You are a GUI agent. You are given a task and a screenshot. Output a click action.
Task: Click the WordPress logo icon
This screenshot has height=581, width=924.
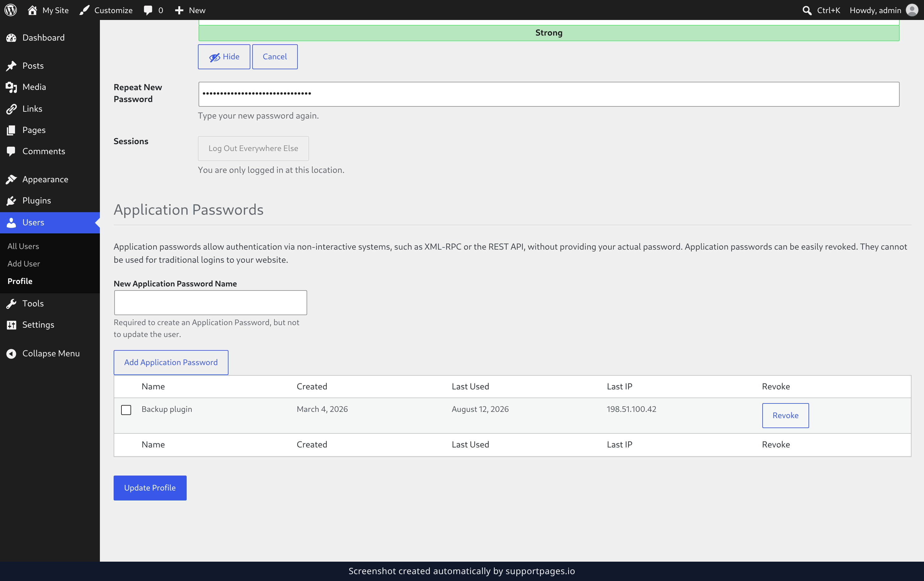pos(11,10)
